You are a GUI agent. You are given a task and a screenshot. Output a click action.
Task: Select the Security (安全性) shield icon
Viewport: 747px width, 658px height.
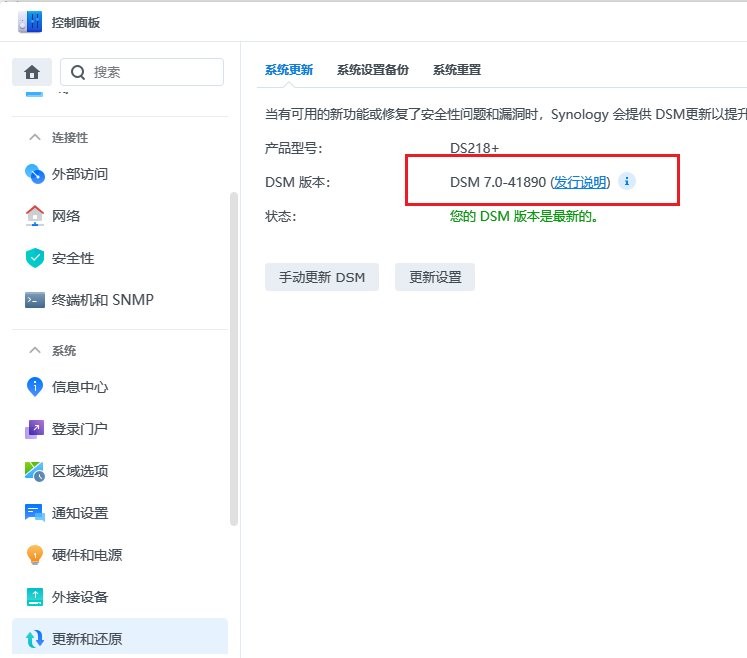click(x=35, y=258)
